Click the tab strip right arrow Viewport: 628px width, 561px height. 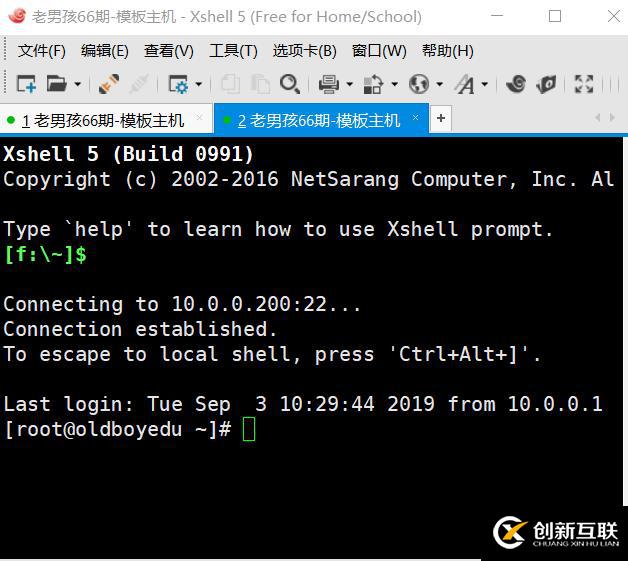(612, 118)
